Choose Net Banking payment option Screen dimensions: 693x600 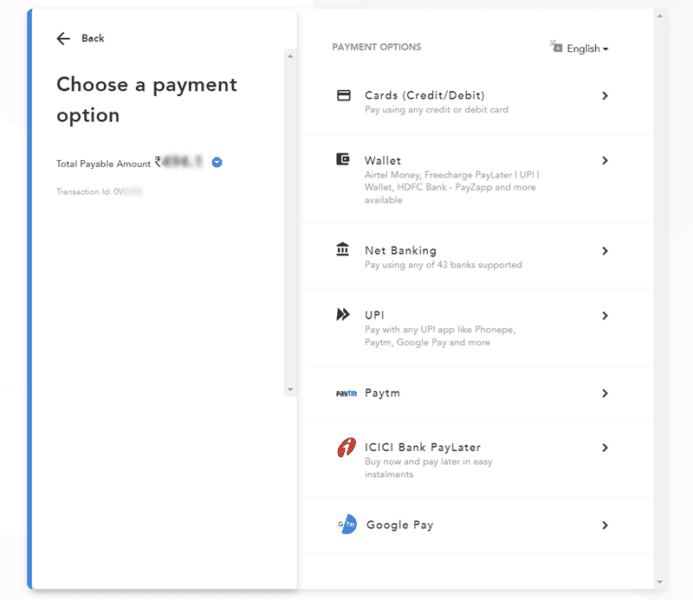coord(477,256)
